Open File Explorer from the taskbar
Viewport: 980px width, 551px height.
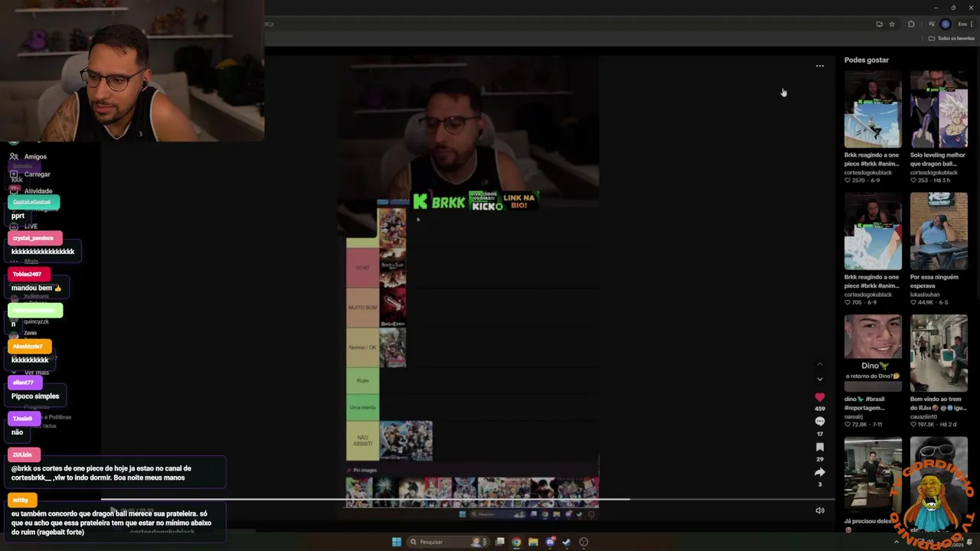click(x=533, y=542)
